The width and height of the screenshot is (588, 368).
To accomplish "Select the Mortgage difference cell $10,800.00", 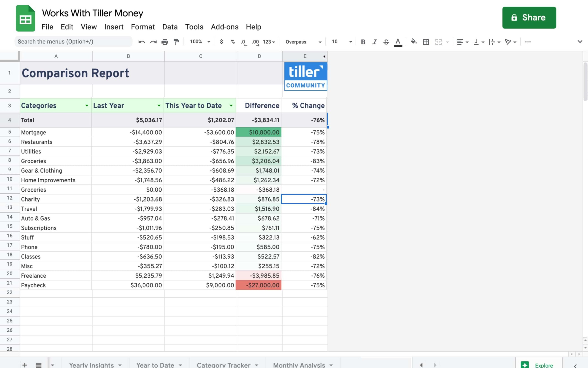I will 259,132.
